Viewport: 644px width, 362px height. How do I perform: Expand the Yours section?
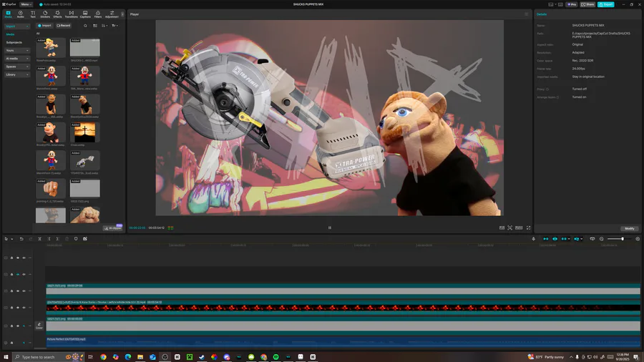[x=17, y=51]
